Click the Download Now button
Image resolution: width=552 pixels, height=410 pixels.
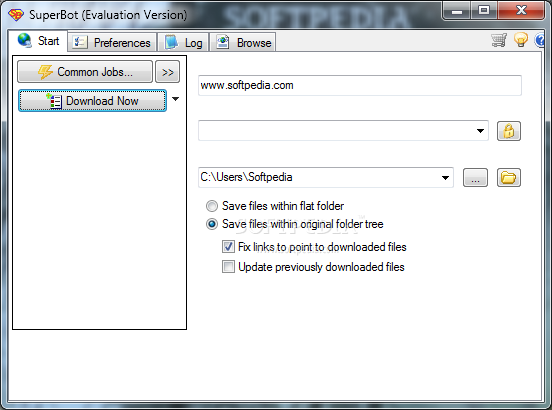[x=92, y=101]
